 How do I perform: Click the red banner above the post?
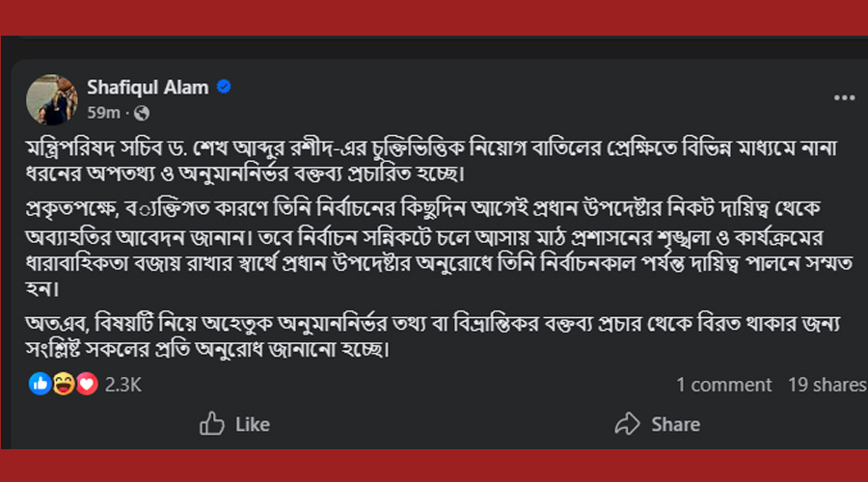tap(434, 17)
